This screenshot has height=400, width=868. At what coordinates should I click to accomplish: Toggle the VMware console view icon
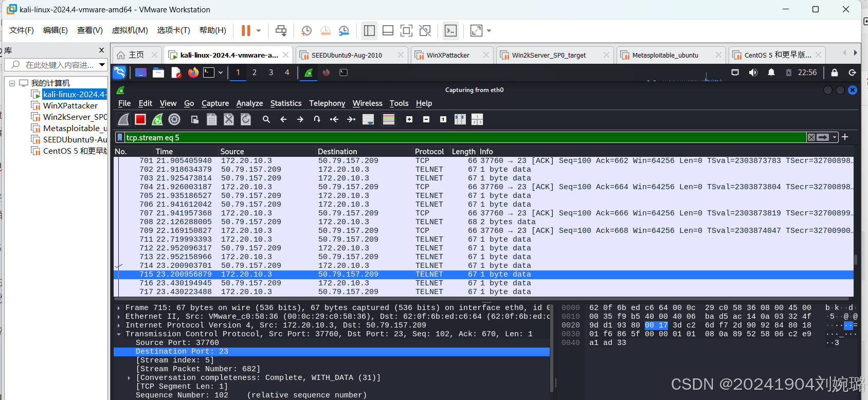pos(450,31)
